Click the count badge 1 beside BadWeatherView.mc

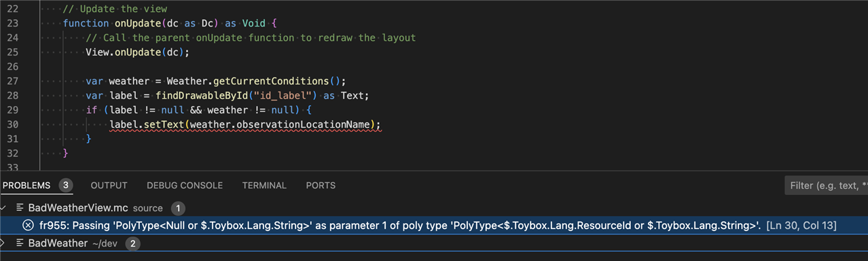pyautogui.click(x=177, y=208)
